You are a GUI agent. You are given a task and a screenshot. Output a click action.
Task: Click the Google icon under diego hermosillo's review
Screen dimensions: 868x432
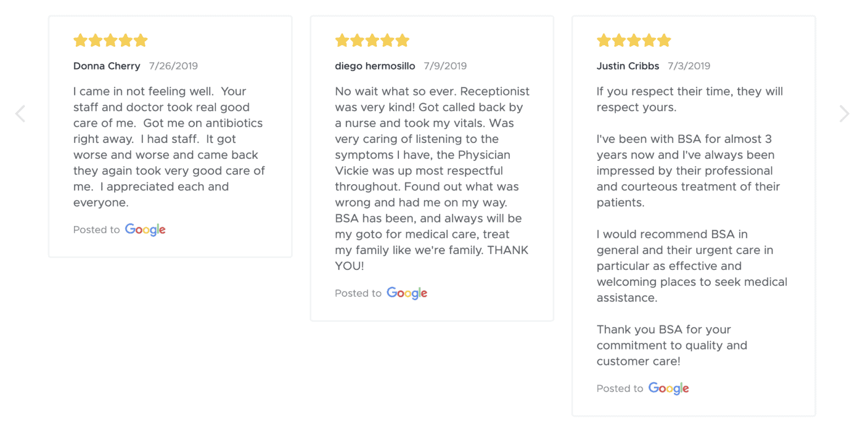point(406,293)
